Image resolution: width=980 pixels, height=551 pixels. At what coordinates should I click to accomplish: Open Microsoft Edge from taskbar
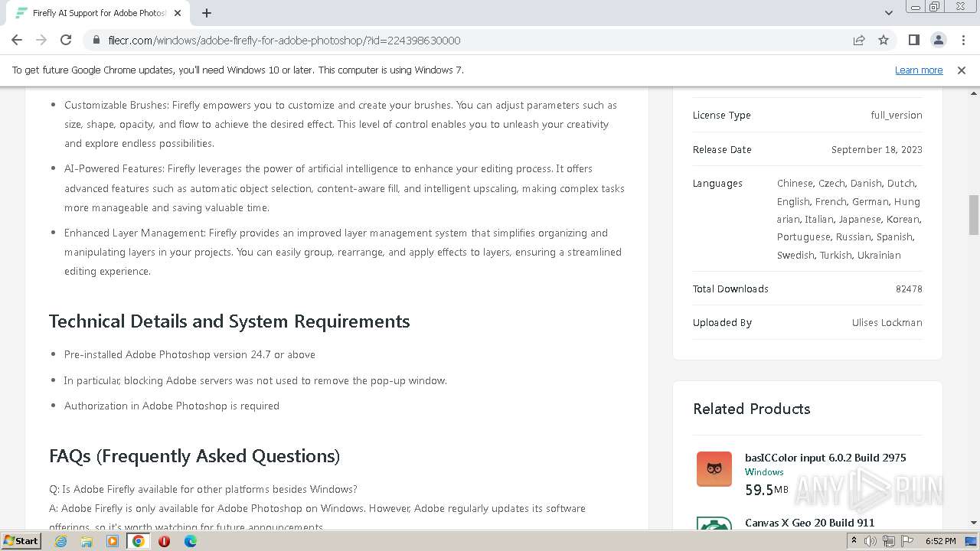tap(190, 541)
